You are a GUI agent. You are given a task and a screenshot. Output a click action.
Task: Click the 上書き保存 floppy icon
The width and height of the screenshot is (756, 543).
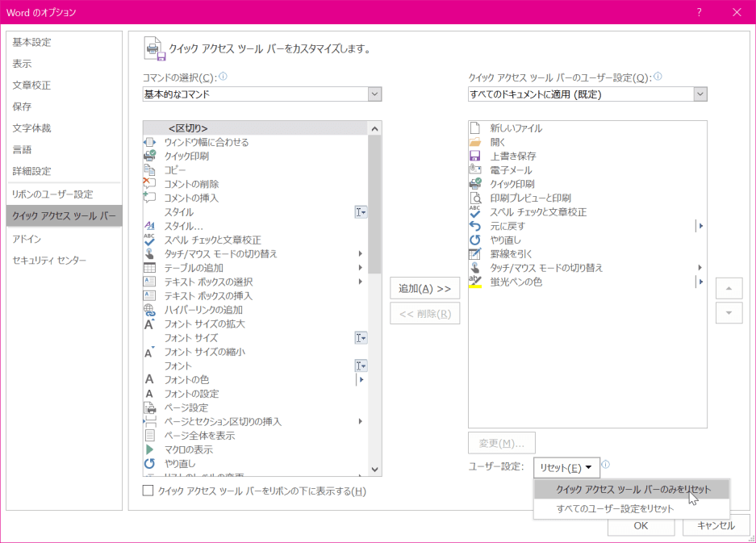pyautogui.click(x=475, y=156)
